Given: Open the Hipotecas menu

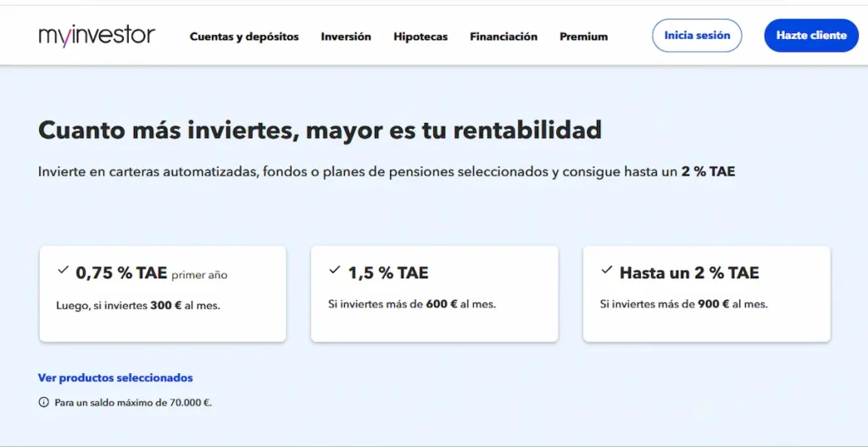Looking at the screenshot, I should pyautogui.click(x=420, y=36).
